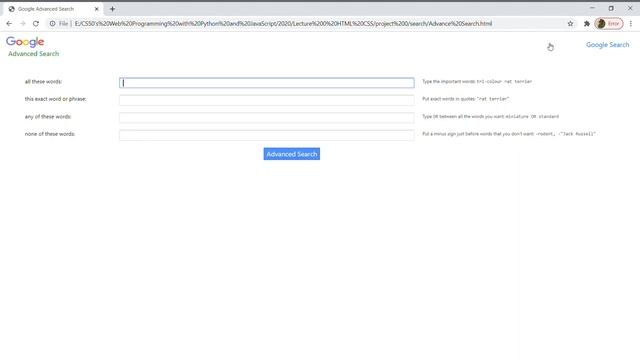Open the Extensions puzzle piece icon
Image resolution: width=640 pixels, height=360 pixels.
[x=587, y=24]
